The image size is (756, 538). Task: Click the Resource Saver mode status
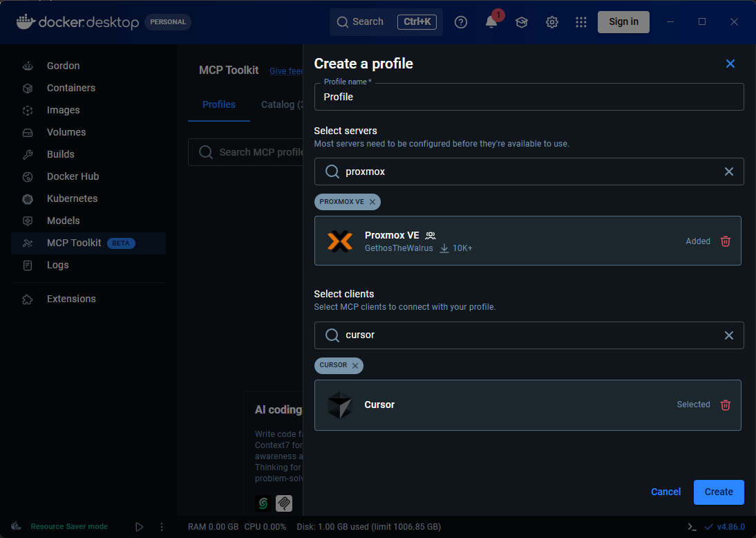[69, 526]
